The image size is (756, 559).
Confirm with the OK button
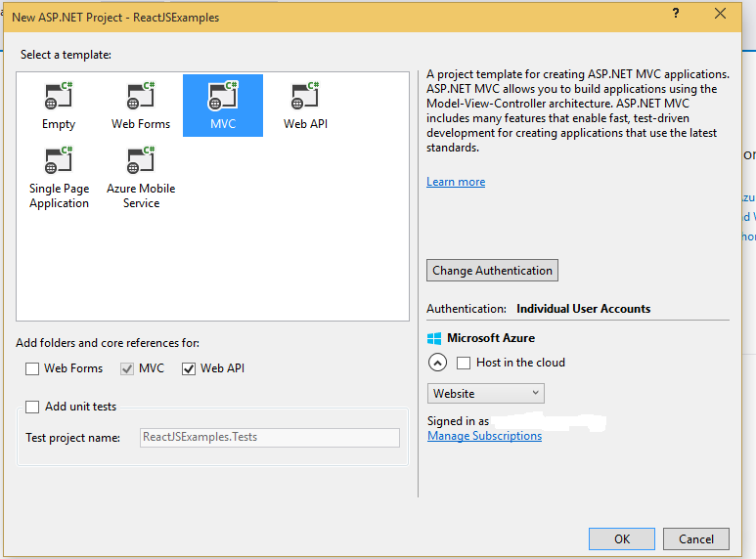621,538
